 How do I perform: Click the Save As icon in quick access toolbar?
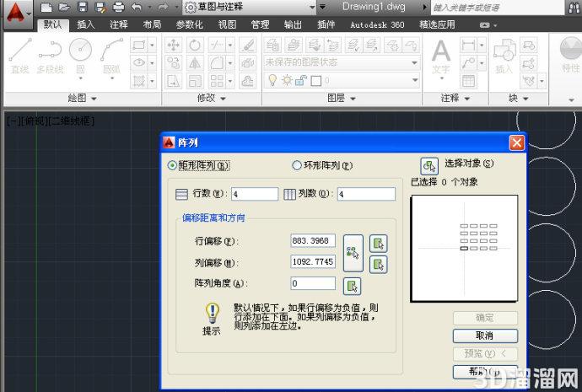100,7
